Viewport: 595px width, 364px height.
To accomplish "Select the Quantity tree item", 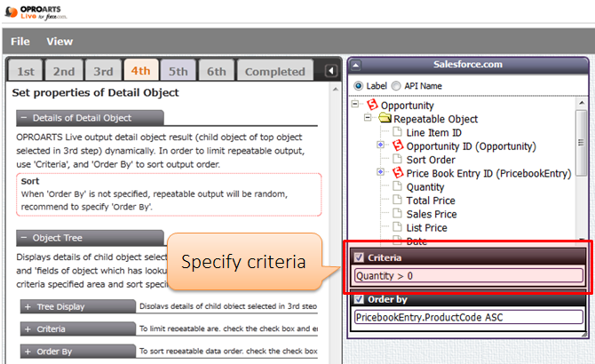I will pos(425,187).
